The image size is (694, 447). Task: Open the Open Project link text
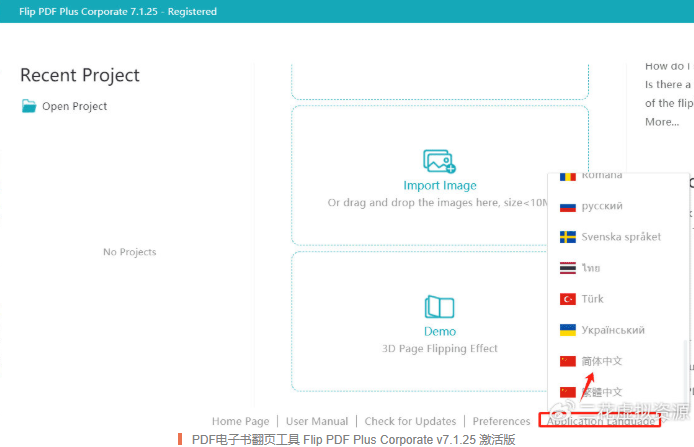tap(74, 107)
